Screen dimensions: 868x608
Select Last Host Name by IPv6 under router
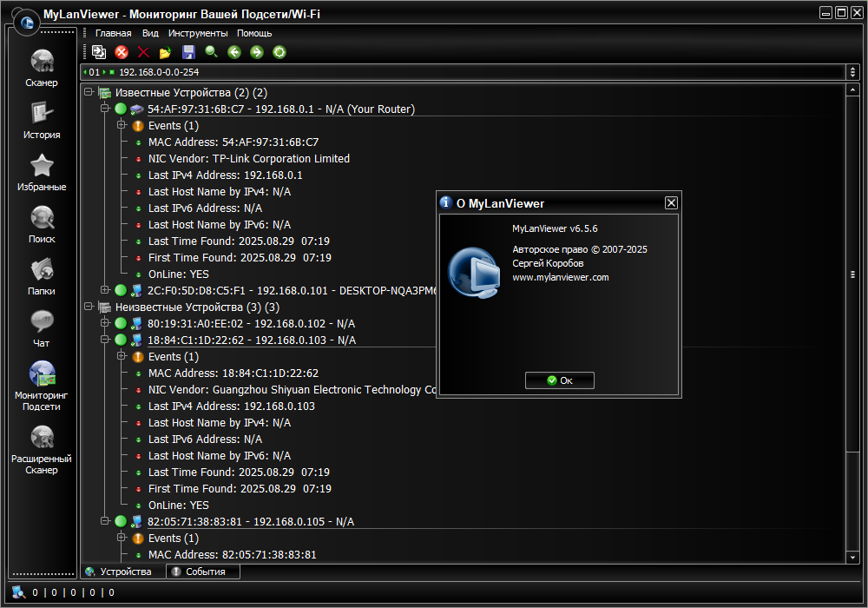(220, 225)
